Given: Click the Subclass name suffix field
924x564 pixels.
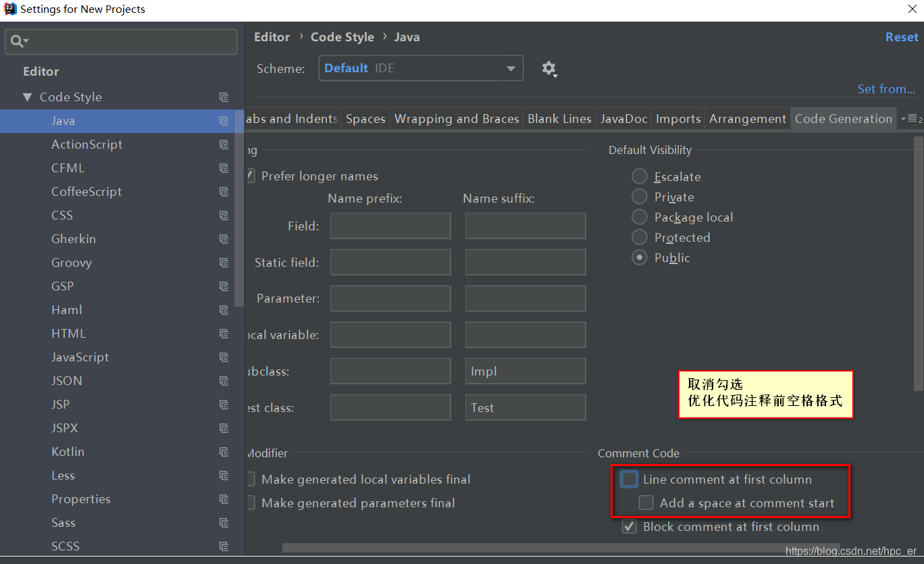Looking at the screenshot, I should [x=525, y=371].
